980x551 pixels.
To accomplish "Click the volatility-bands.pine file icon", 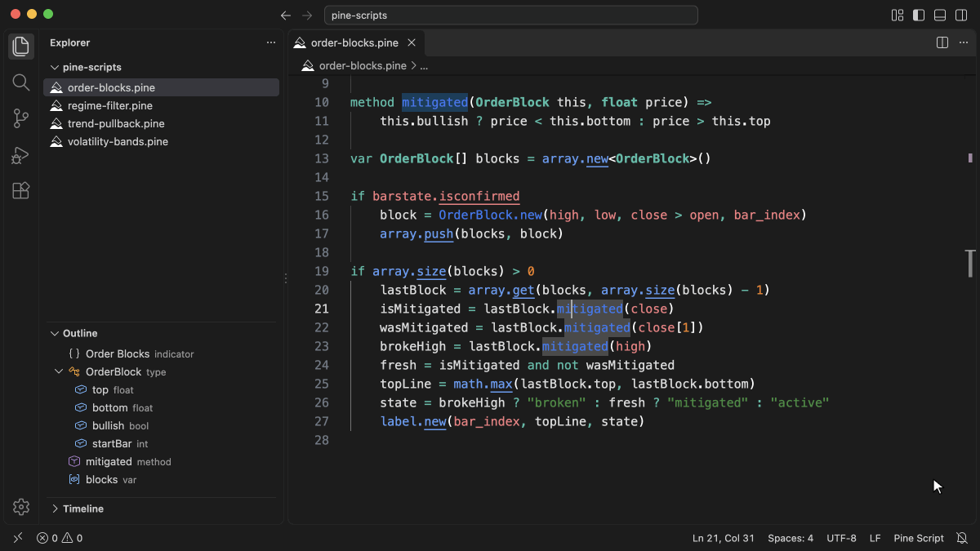I will [56, 141].
